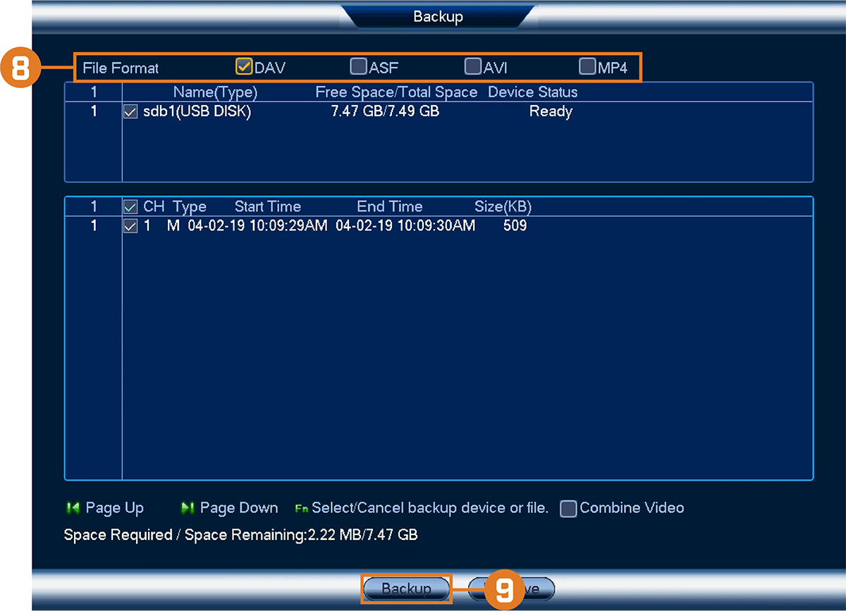The width and height of the screenshot is (846, 616).
Task: Enable the Combine Video checkbox
Action: [x=568, y=508]
